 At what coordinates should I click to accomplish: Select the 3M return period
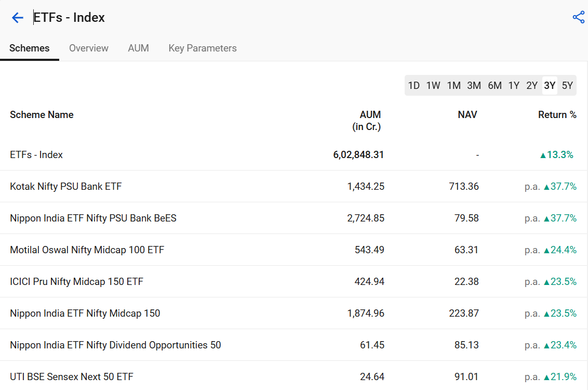[474, 85]
